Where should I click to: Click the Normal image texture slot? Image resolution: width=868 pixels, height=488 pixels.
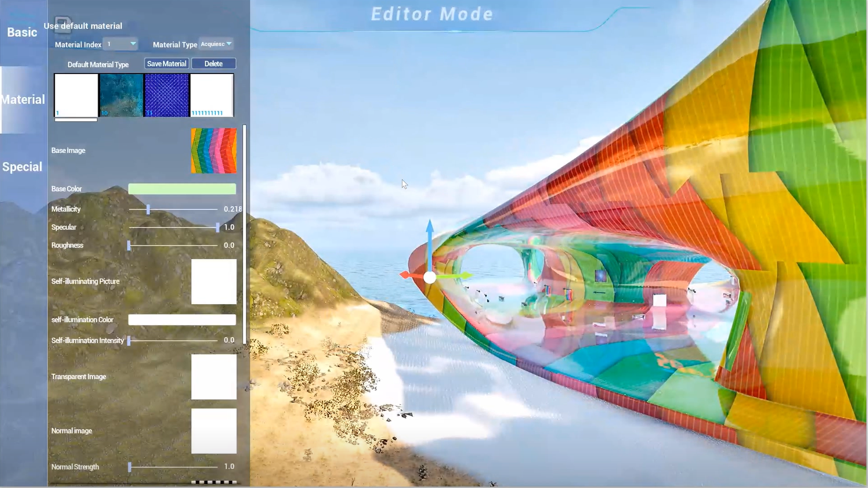214,431
